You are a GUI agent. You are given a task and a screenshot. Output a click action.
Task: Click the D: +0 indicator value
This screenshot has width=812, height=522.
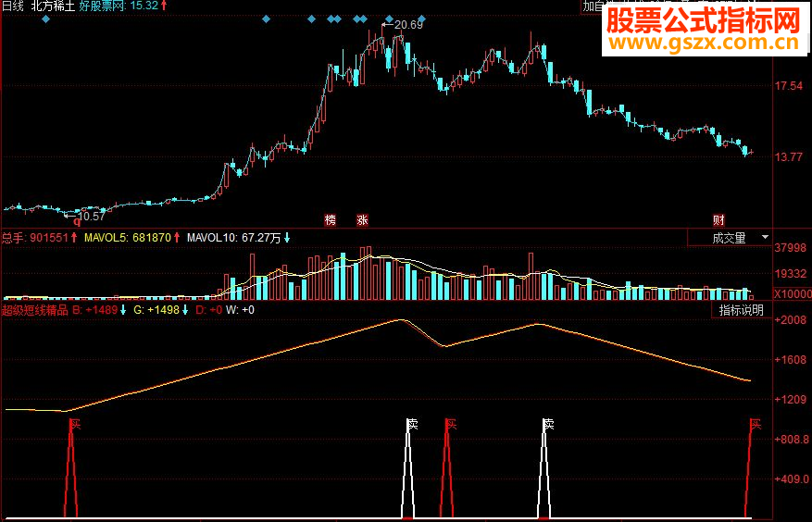click(208, 310)
